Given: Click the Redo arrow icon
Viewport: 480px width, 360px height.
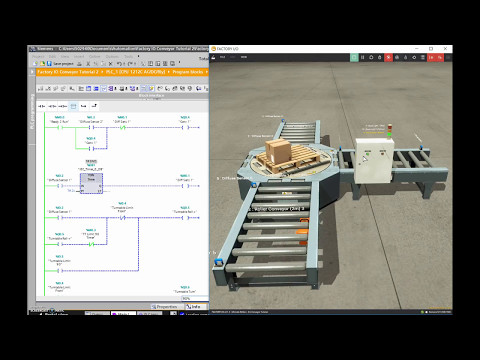Looking at the screenshot, I should pyautogui.click(x=130, y=63).
